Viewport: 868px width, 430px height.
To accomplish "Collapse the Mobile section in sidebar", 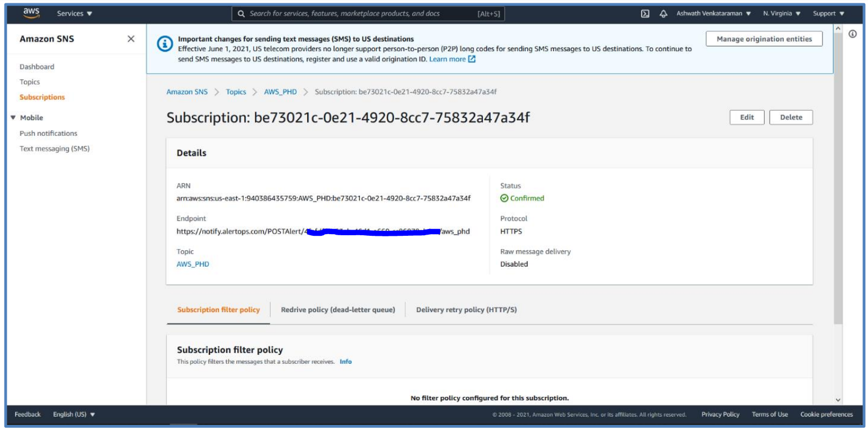I will click(13, 118).
